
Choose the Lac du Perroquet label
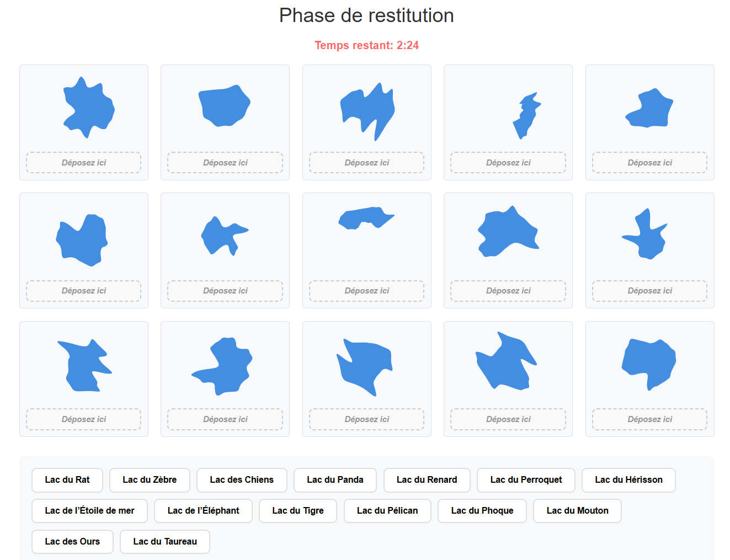tap(526, 480)
